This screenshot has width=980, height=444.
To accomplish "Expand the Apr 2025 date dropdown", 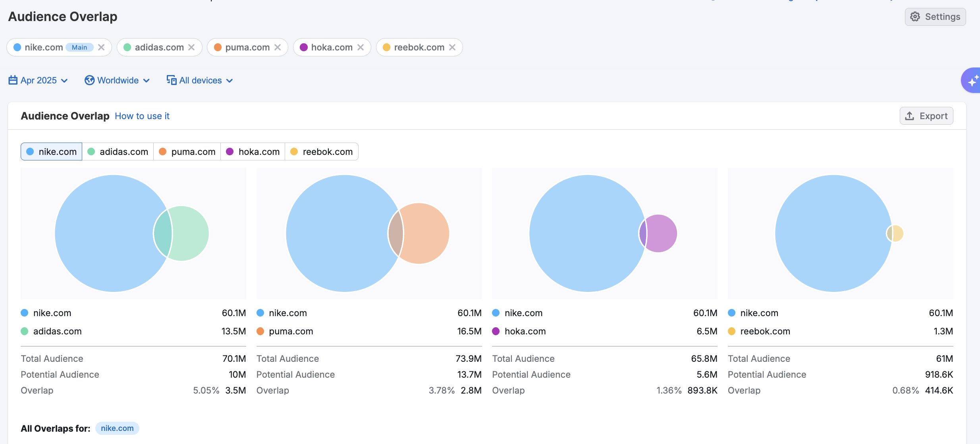I will pos(39,80).
